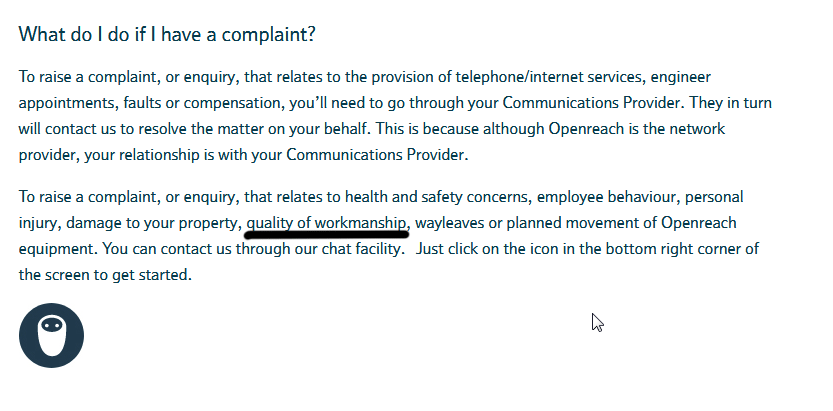The image size is (833, 411).
Task: Click the underlined "quality of workmanship" text
Action: (x=327, y=222)
